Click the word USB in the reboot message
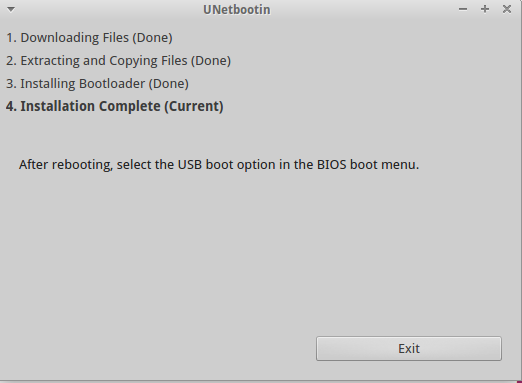Image resolution: width=522 pixels, height=383 pixels. 190,165
